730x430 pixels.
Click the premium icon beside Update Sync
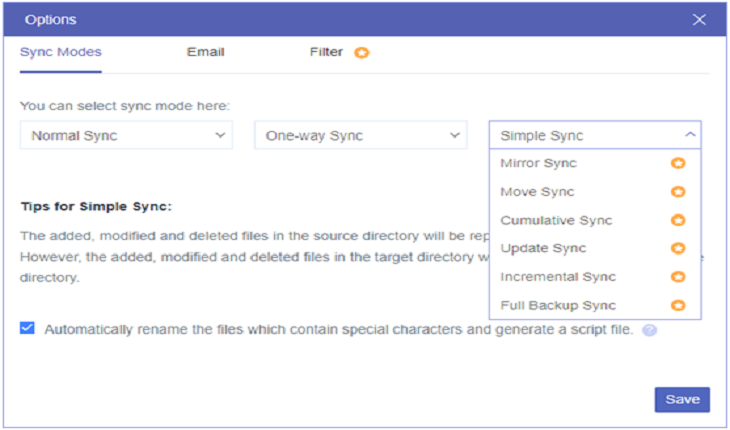[x=678, y=248]
